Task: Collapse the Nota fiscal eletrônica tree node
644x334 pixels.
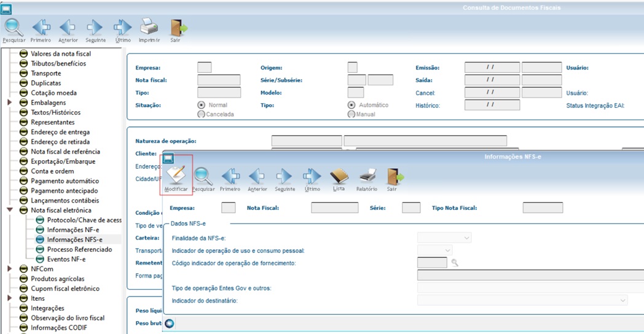Action: 10,210
